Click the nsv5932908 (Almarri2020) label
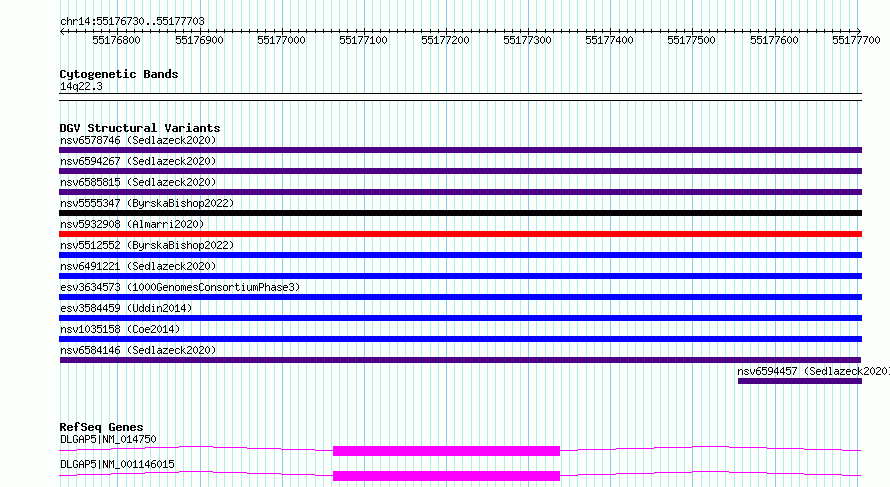 [x=132, y=224]
